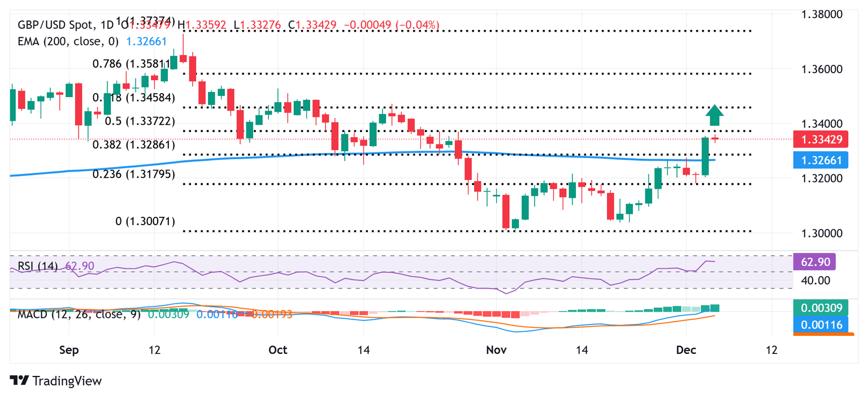Select the RSI (14) indicator label
The image size is (868, 398).
click(38, 266)
